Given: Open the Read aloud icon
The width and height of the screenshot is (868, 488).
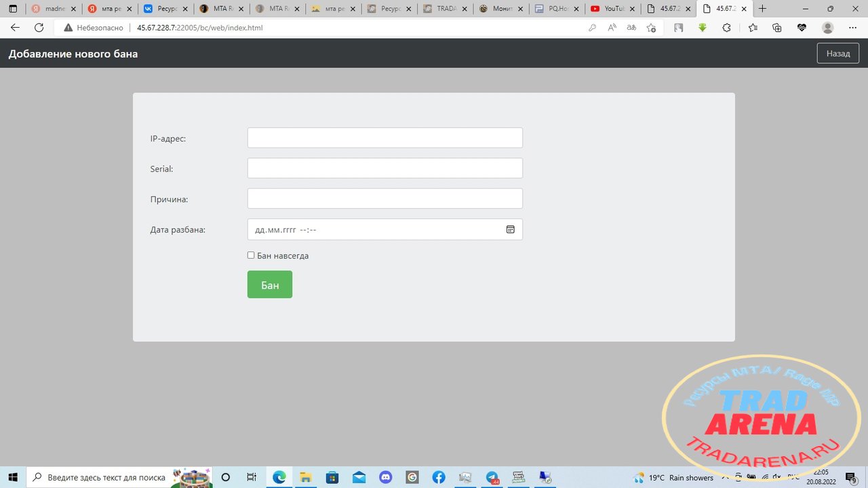Looking at the screenshot, I should click(612, 28).
